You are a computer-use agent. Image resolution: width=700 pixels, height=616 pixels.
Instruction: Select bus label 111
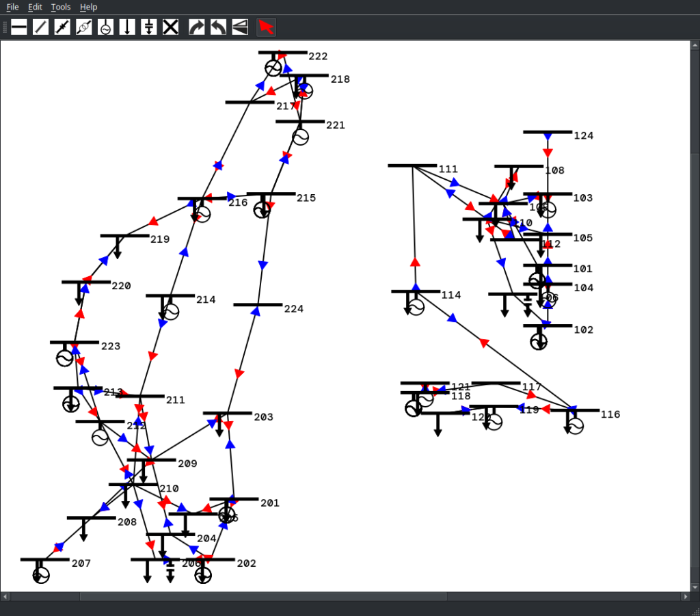click(x=448, y=169)
